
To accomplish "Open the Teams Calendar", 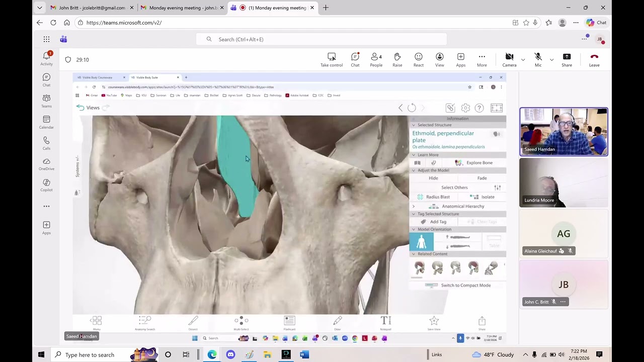I will tap(46, 122).
